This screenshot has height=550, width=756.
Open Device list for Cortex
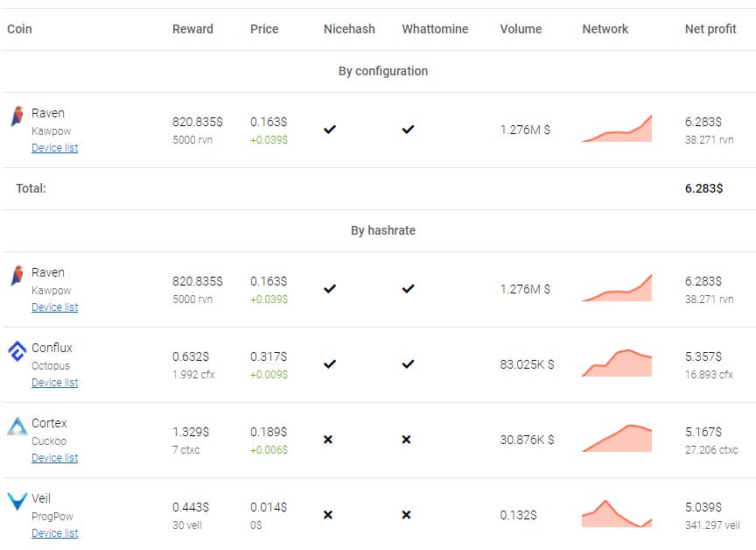54,458
